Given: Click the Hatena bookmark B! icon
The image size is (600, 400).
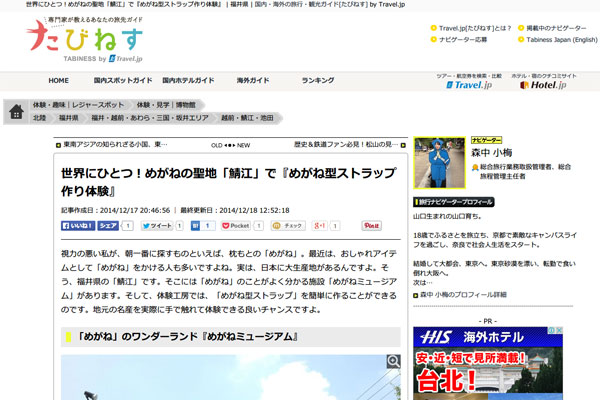Looking at the screenshot, I should pyautogui.click(x=196, y=226).
